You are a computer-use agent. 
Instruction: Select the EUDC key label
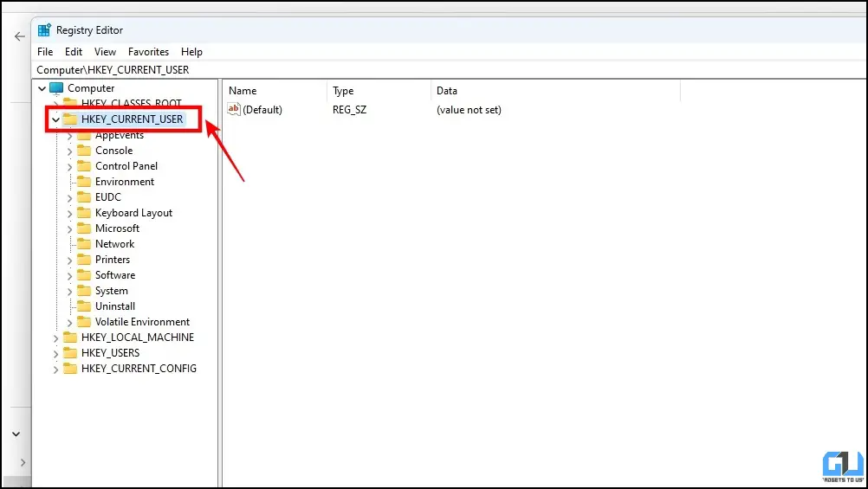(x=108, y=197)
